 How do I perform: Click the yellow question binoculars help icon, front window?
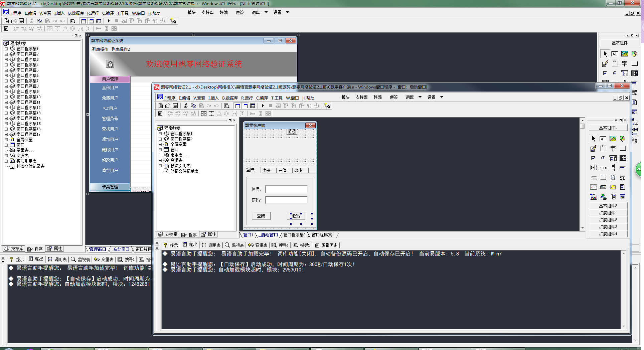[x=327, y=106]
